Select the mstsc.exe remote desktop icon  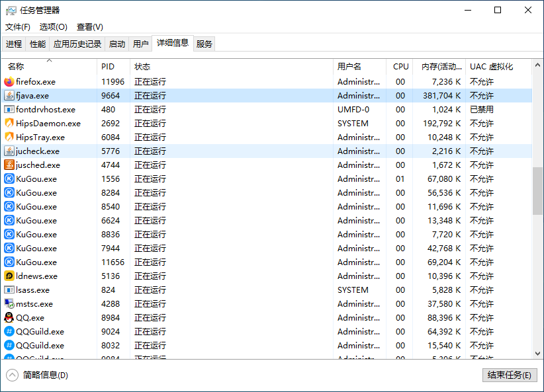pyautogui.click(x=9, y=303)
